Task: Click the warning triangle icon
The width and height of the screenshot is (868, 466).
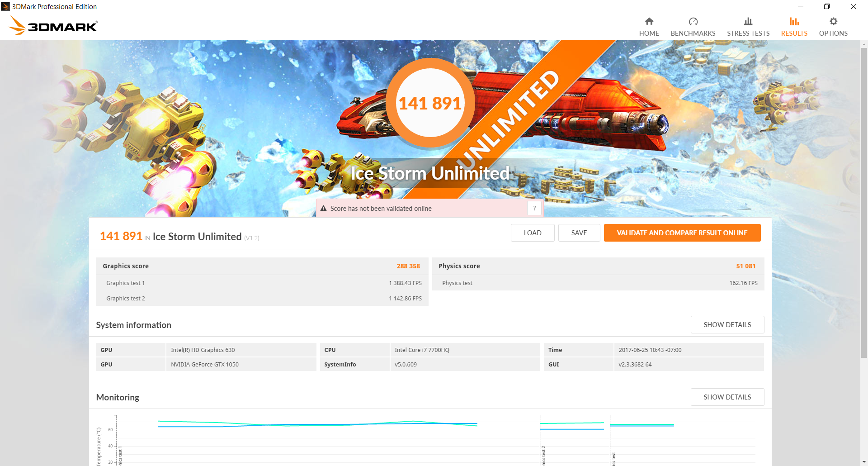Action: [x=323, y=209]
